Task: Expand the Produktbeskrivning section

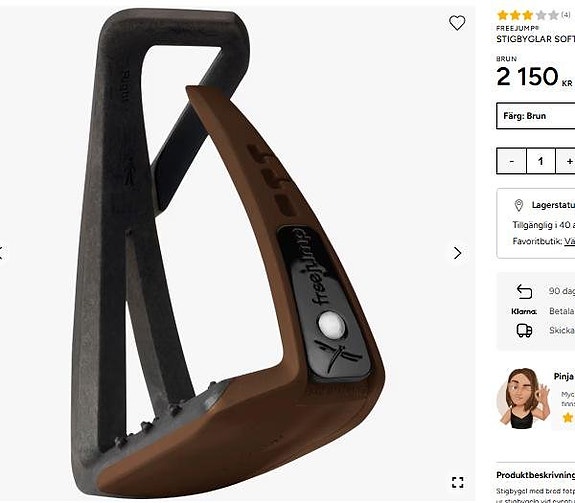Action: click(x=535, y=475)
